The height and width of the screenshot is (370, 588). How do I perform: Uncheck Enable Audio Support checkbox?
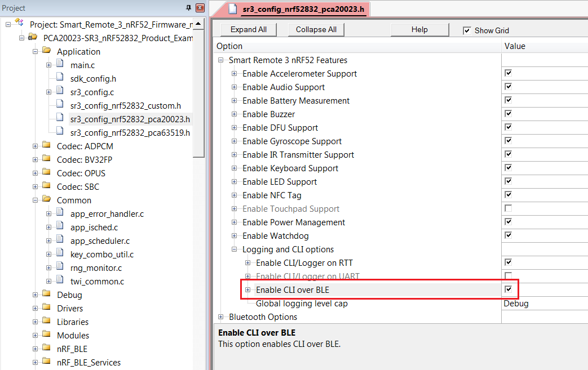(508, 87)
